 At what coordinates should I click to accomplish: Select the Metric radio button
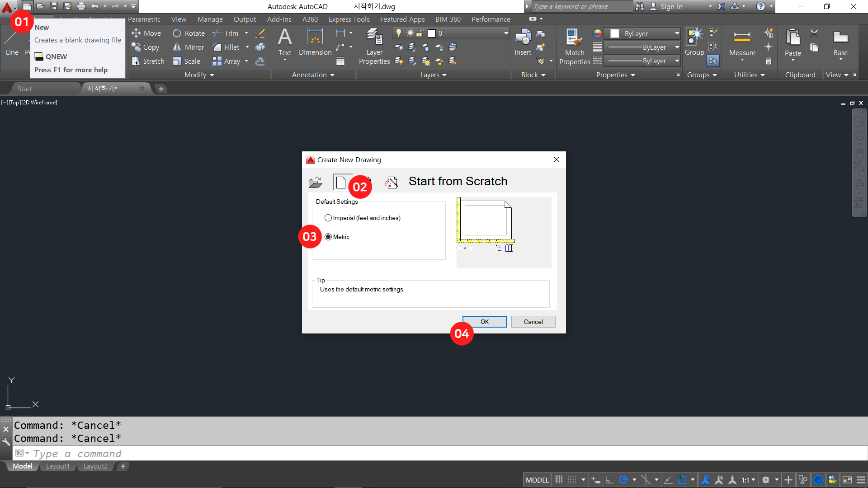click(x=328, y=237)
